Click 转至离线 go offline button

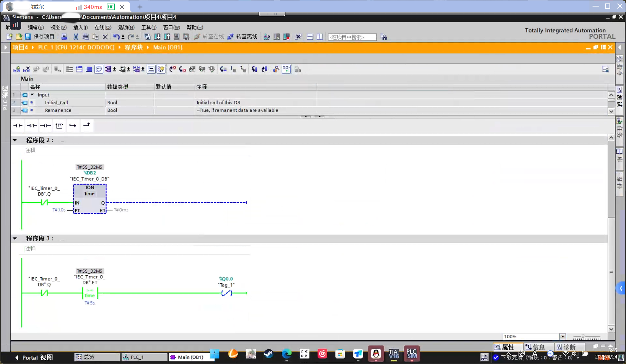point(242,37)
